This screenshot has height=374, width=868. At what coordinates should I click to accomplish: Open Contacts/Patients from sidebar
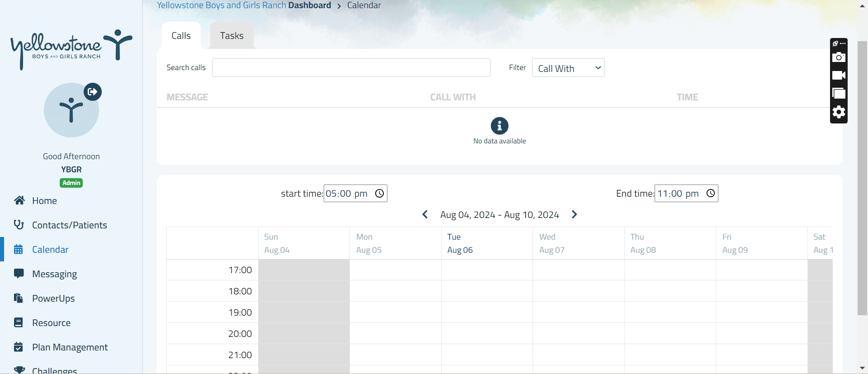pos(69,225)
